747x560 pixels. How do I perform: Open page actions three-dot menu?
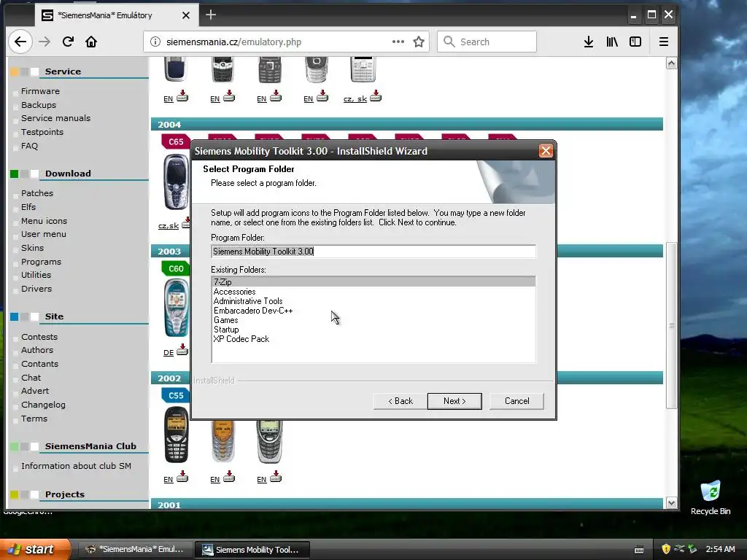coord(398,42)
